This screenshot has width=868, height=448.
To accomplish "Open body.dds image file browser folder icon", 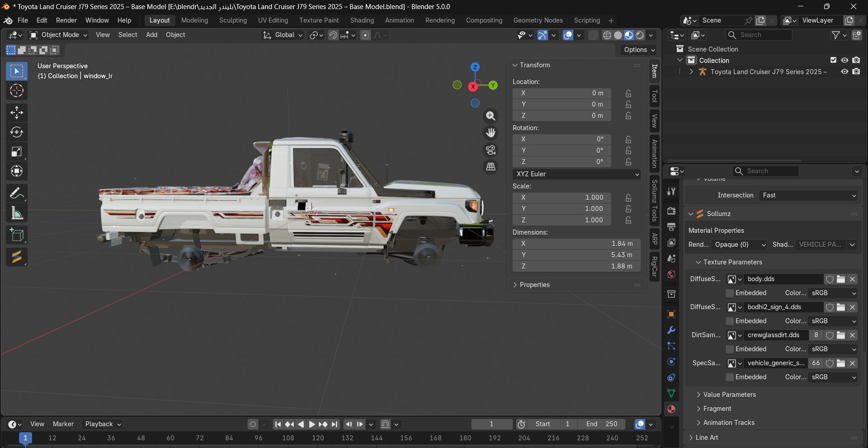I will 841,279.
